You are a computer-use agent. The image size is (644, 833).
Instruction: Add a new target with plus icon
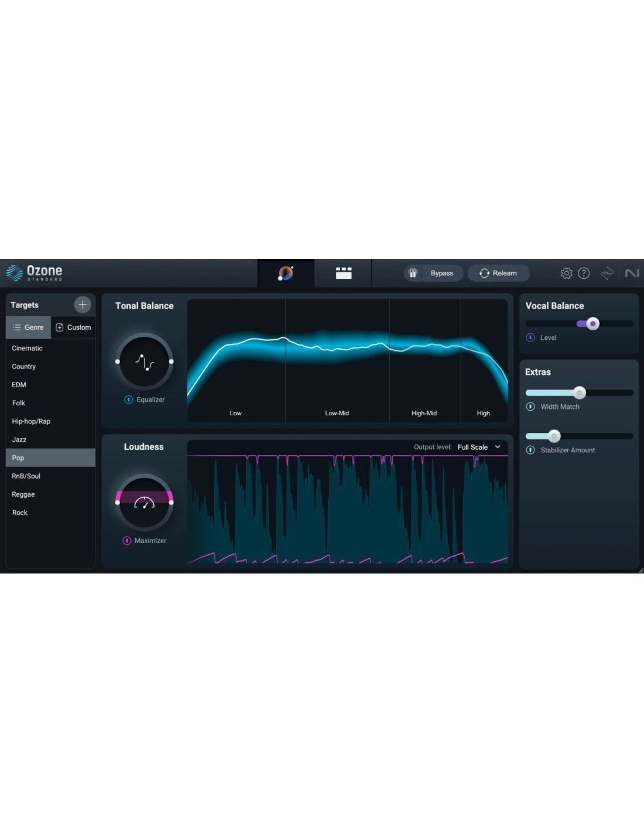point(83,305)
